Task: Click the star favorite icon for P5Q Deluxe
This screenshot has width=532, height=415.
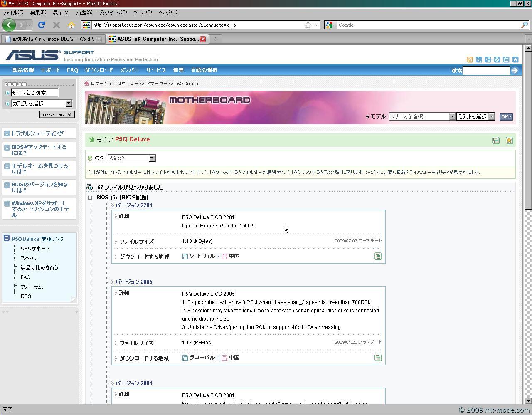Action: point(509,141)
